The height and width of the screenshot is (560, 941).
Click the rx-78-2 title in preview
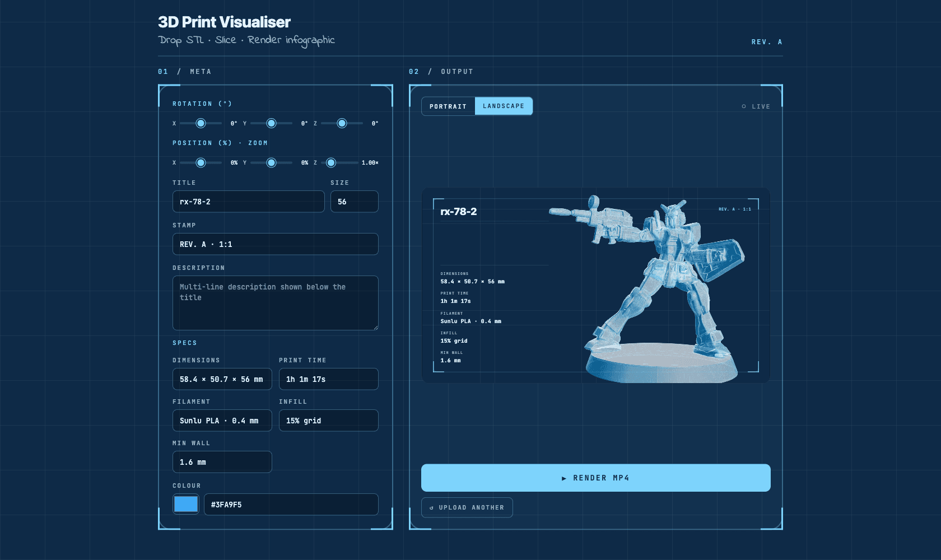coord(459,212)
